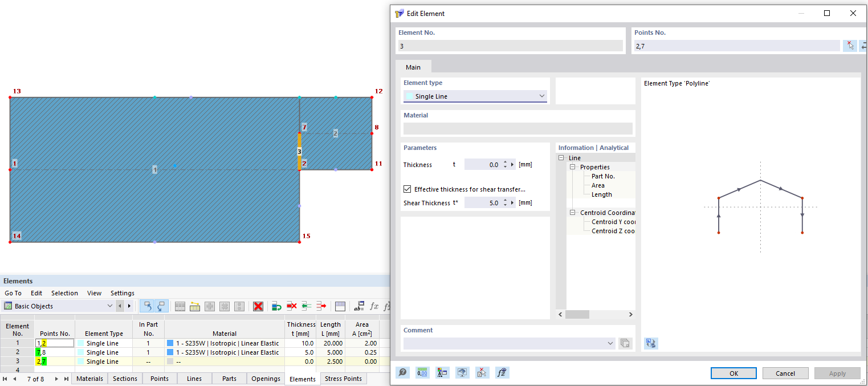Toggle the second selection sync arrow icon

[161, 306]
